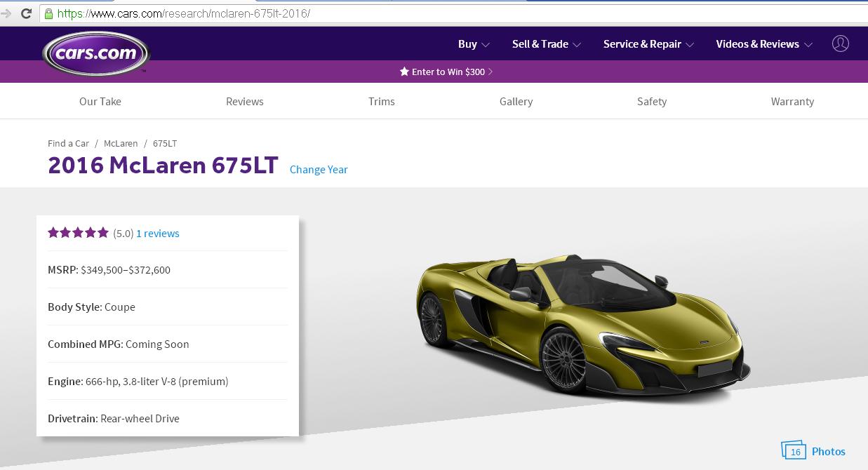View the Safety tab

coord(652,101)
